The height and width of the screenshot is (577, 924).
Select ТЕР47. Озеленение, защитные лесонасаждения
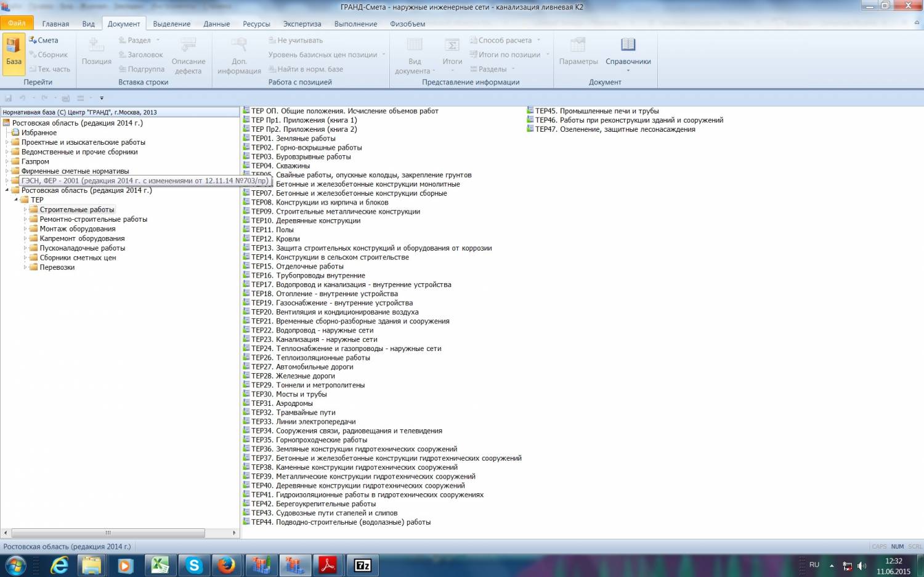click(x=615, y=129)
